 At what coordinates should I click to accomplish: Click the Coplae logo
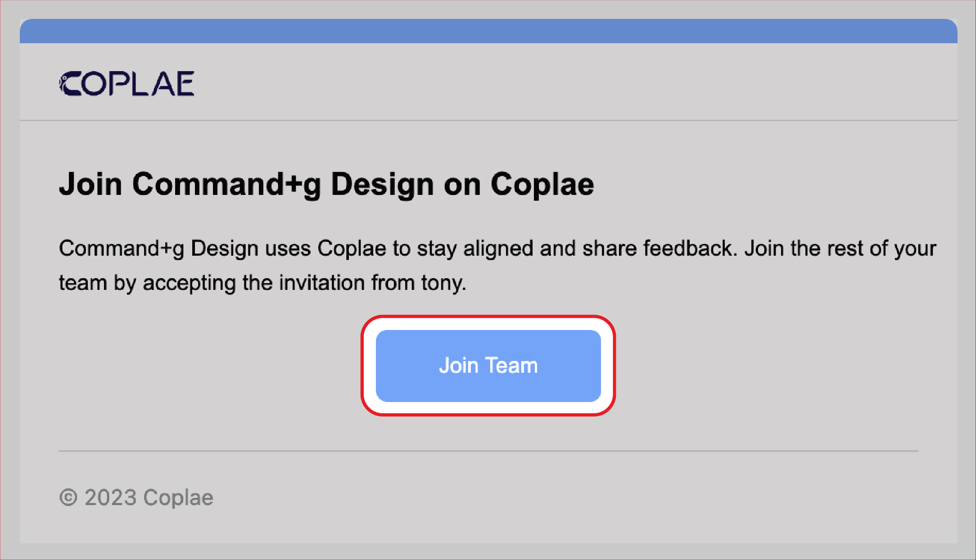point(127,84)
